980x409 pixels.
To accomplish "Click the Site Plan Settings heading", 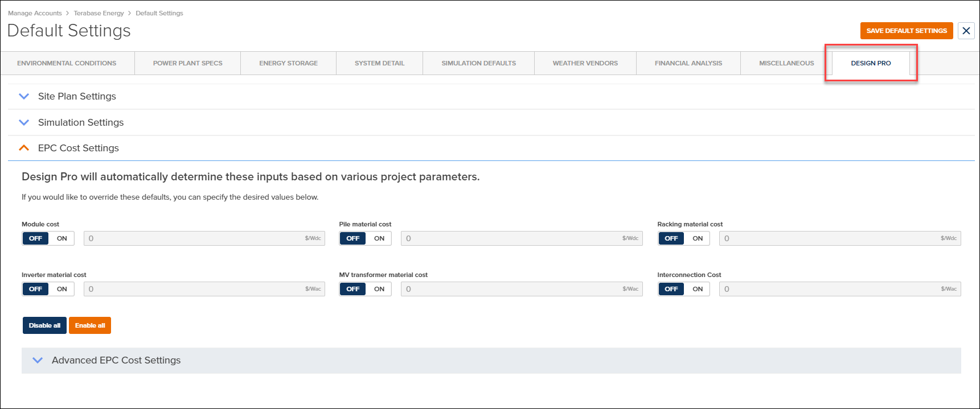I will point(77,96).
